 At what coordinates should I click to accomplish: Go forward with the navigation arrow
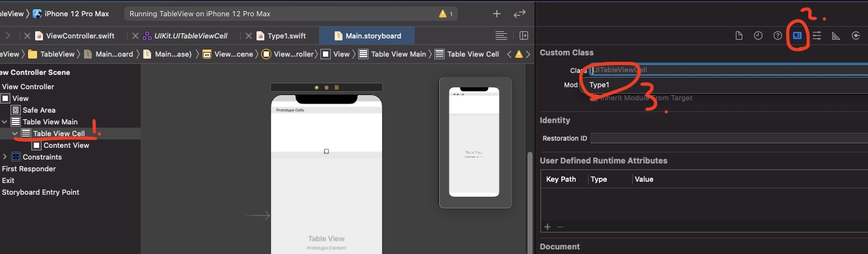[7, 36]
